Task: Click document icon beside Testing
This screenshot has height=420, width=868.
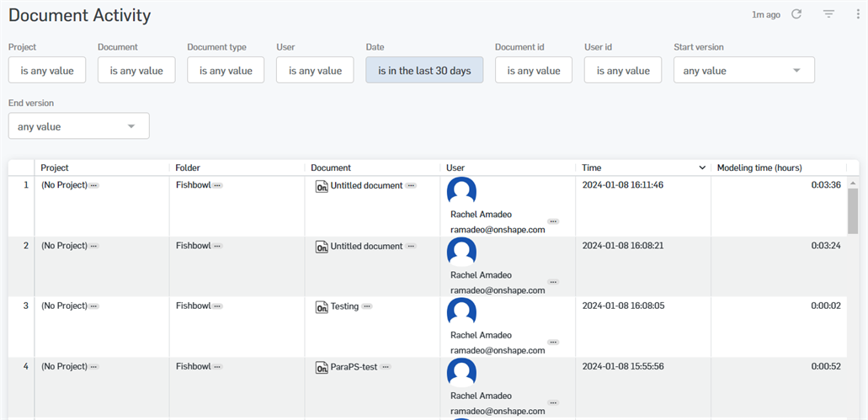Action: 322,307
